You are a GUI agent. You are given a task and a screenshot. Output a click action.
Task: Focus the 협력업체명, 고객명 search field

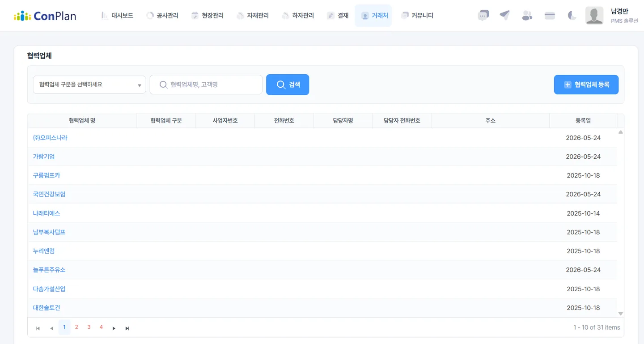(206, 85)
